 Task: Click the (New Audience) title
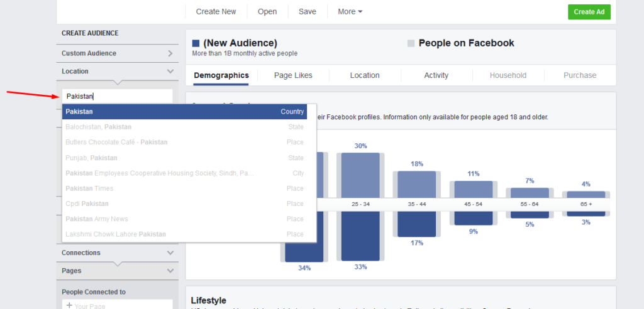(240, 43)
